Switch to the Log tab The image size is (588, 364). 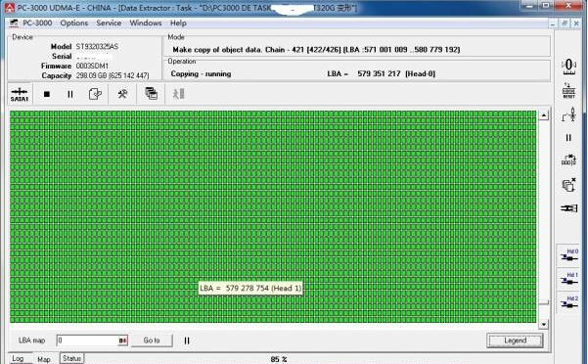pos(18,359)
